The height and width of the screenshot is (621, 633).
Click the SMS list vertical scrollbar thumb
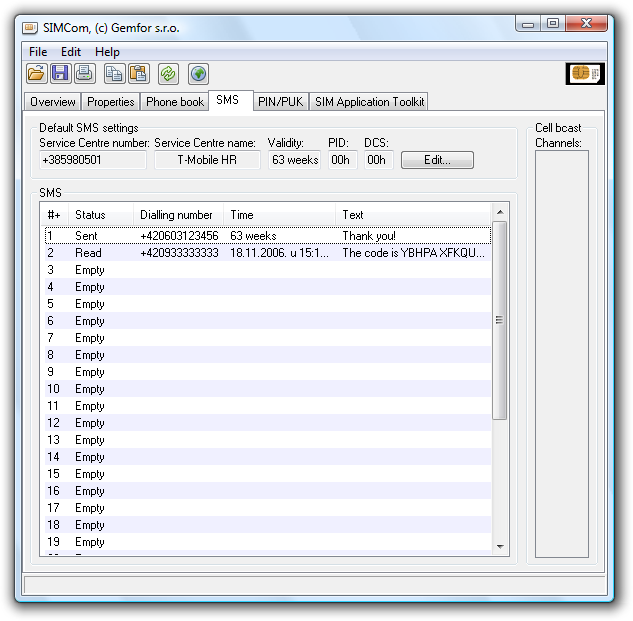coord(500,320)
